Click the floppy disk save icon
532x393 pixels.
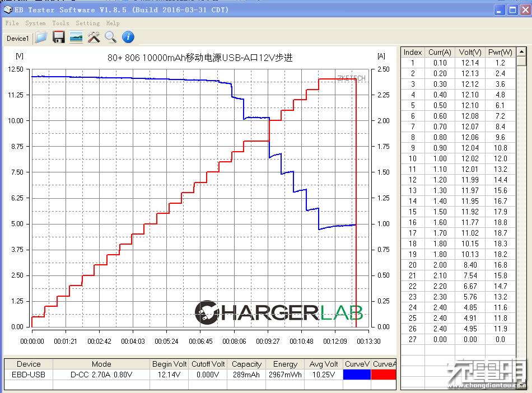[x=59, y=38]
